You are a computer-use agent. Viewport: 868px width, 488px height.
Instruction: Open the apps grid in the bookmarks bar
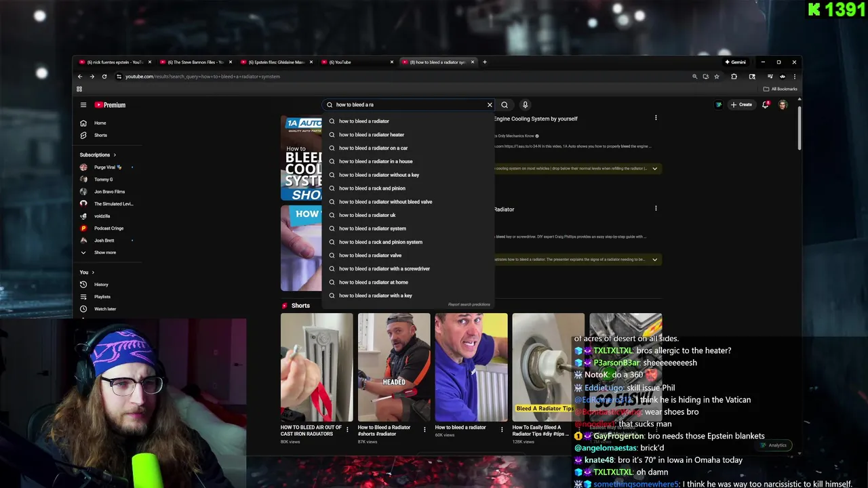[79, 89]
